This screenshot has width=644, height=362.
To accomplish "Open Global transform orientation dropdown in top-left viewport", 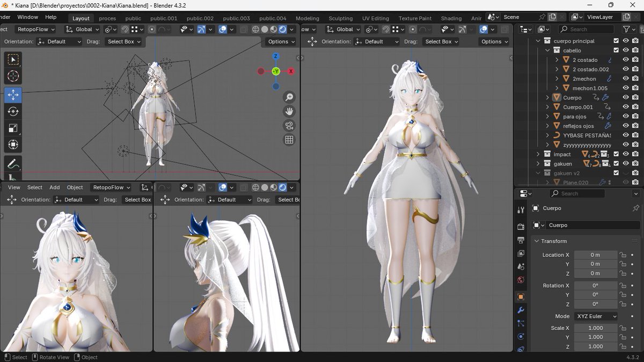I will (83, 30).
